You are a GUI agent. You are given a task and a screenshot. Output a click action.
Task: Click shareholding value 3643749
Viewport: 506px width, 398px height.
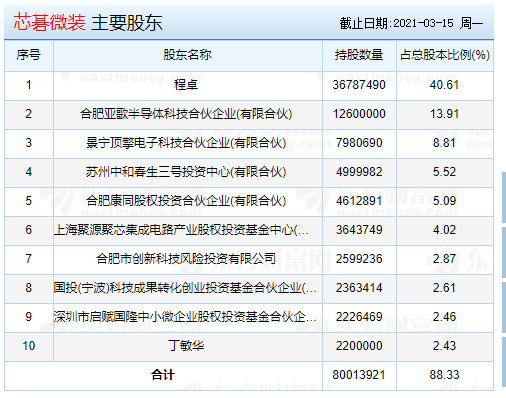(359, 230)
